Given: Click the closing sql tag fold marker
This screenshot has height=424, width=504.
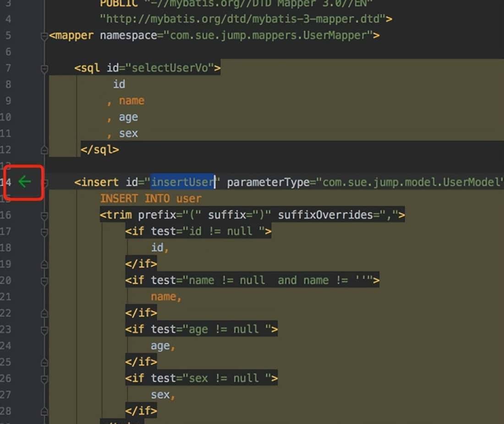Looking at the screenshot, I should click(x=44, y=150).
